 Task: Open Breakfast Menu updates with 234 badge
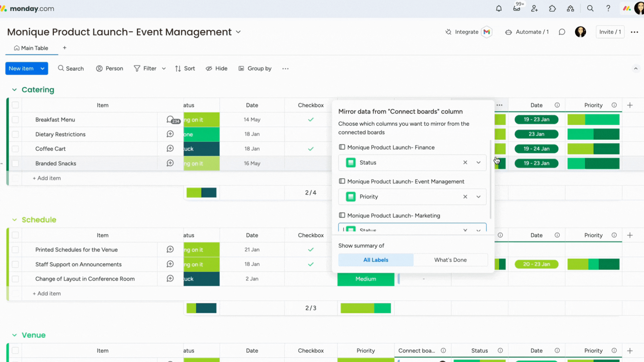tap(173, 120)
